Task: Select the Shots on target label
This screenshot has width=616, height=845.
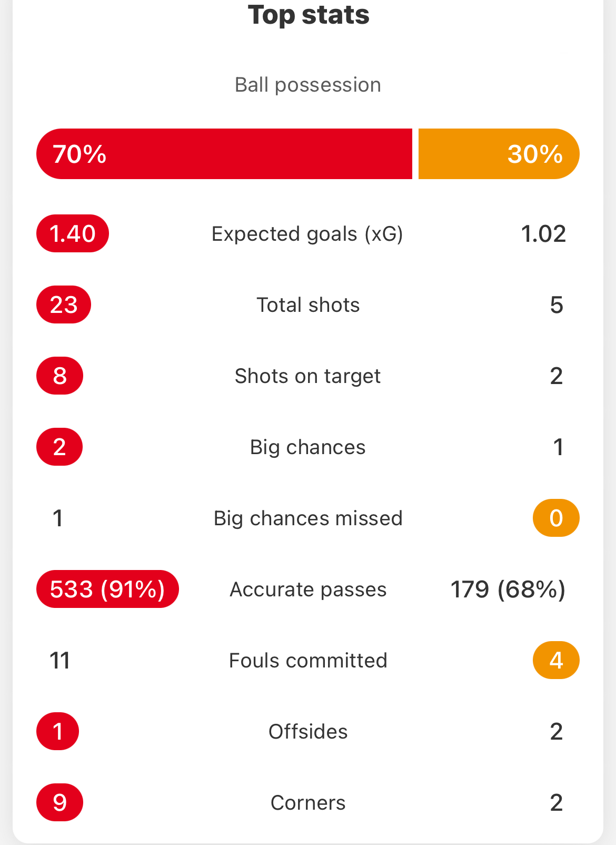Action: 307,376
